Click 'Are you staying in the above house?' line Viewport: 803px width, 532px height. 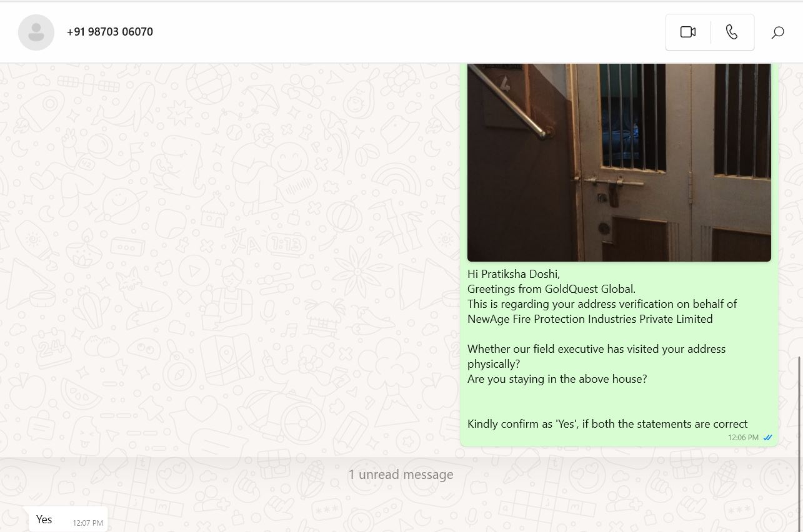[x=557, y=379]
